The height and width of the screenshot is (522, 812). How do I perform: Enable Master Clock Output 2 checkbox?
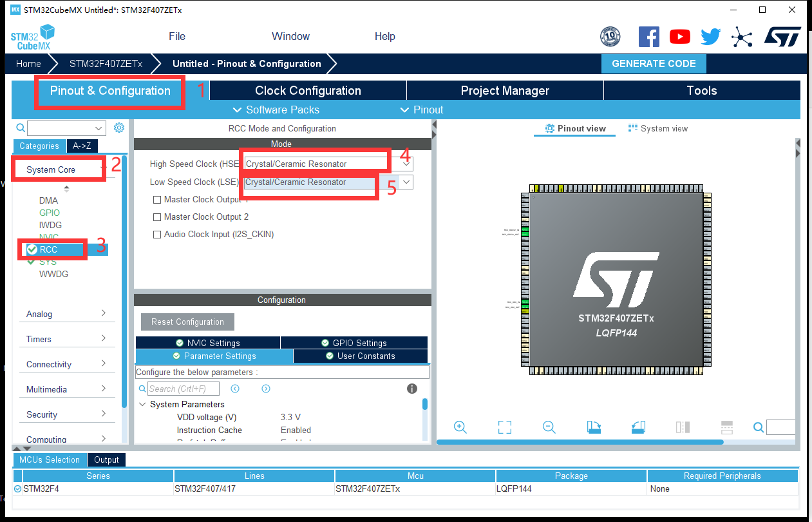click(x=156, y=217)
